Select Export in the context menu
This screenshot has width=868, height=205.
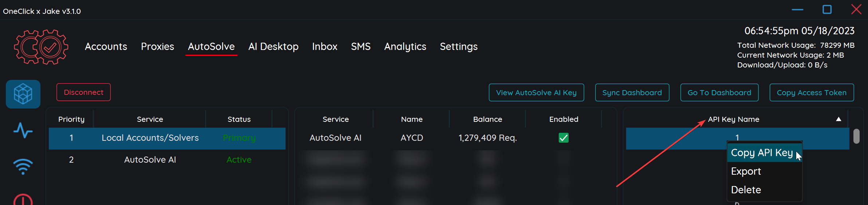746,171
